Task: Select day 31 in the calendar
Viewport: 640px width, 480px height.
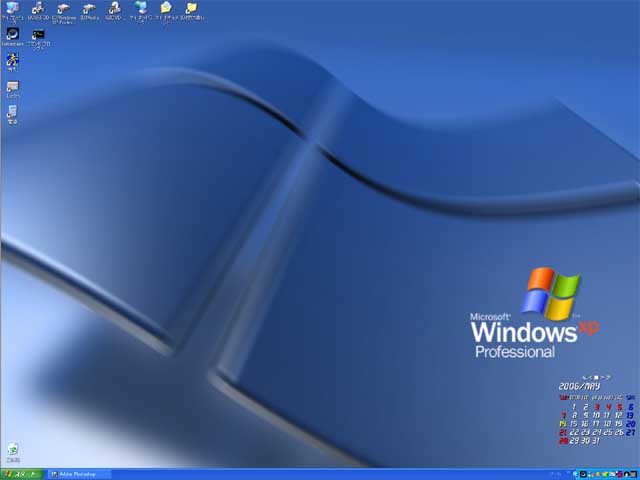Action: (x=596, y=441)
